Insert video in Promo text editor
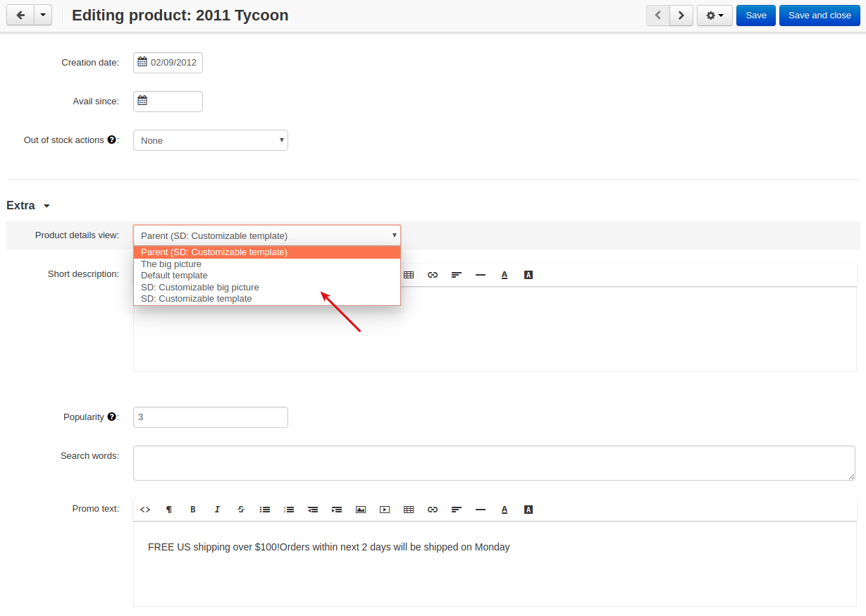 click(x=385, y=510)
